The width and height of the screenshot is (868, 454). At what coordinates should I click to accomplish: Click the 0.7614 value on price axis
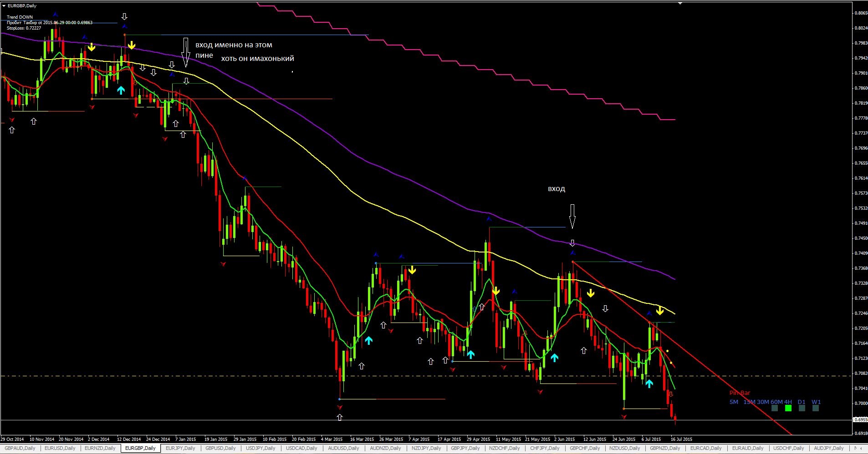pyautogui.click(x=860, y=178)
